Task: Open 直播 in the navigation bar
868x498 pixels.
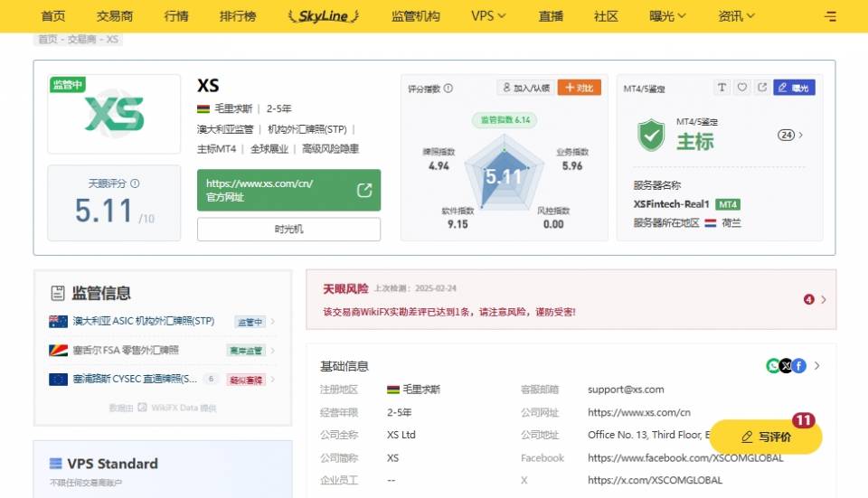Action: [x=551, y=16]
